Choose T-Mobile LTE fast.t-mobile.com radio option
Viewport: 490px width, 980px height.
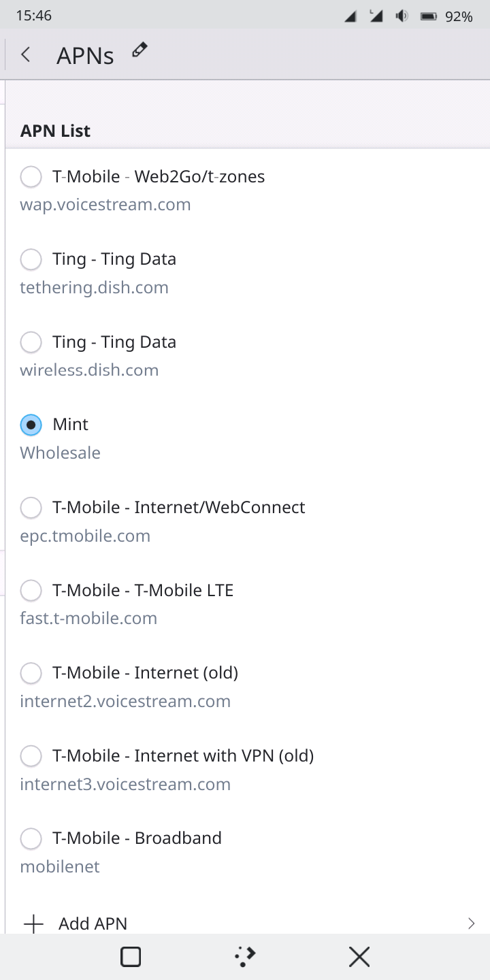point(31,591)
